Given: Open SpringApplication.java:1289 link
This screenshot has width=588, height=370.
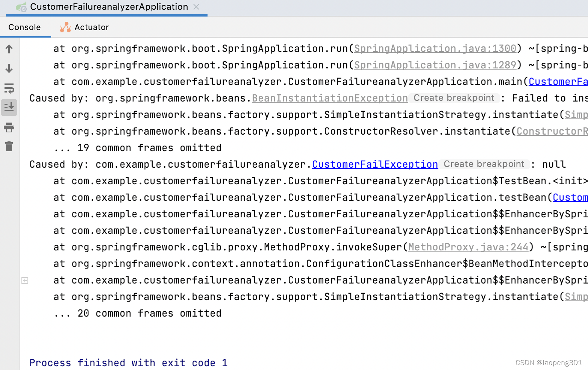Looking at the screenshot, I should (x=435, y=65).
